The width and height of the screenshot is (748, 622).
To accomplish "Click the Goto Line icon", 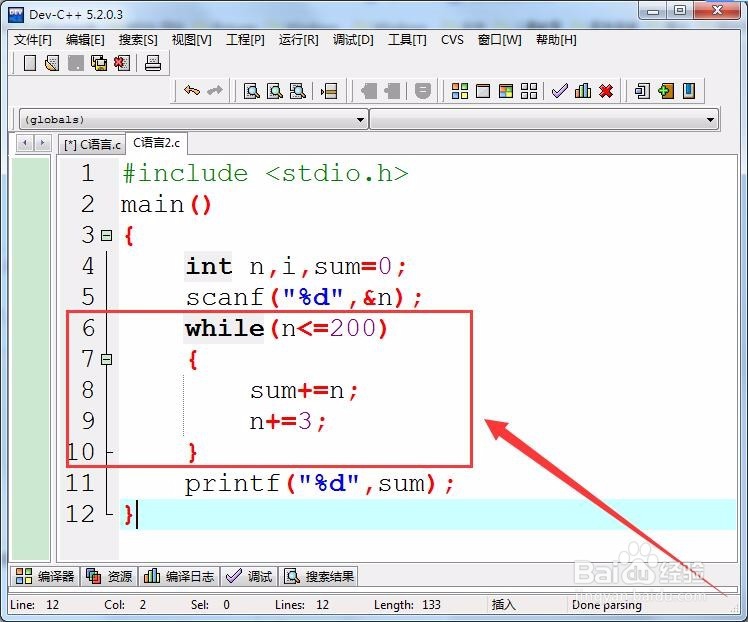I will 329,91.
